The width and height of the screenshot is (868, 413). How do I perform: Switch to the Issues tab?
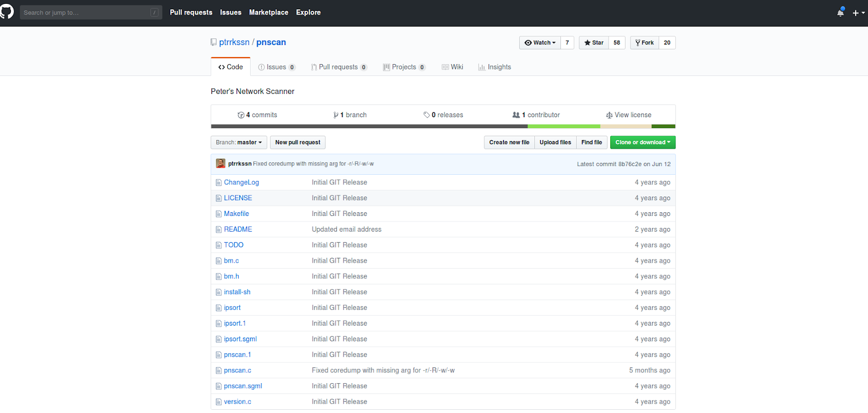(276, 67)
